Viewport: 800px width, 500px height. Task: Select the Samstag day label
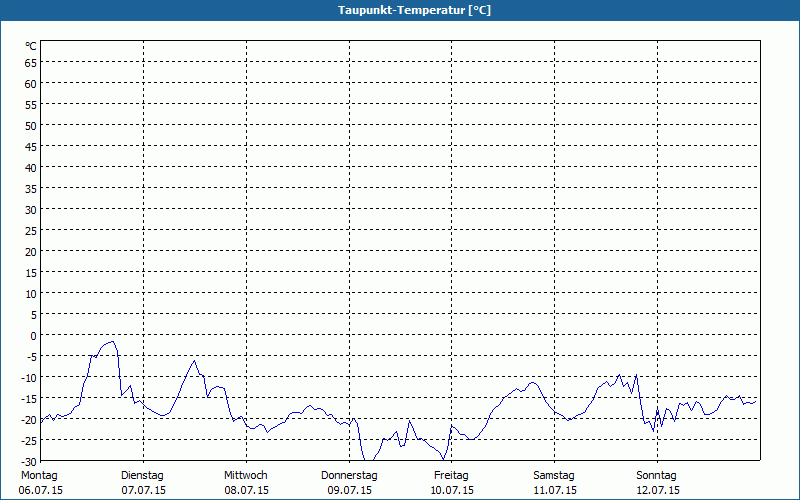point(554,475)
